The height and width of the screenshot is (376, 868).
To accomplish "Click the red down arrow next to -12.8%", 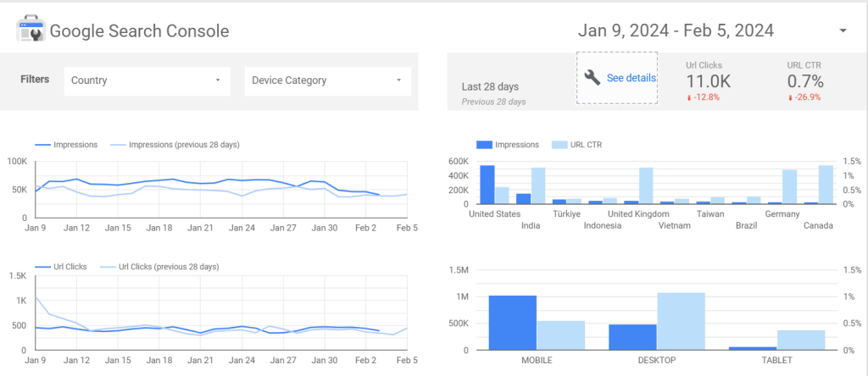I will [x=689, y=97].
